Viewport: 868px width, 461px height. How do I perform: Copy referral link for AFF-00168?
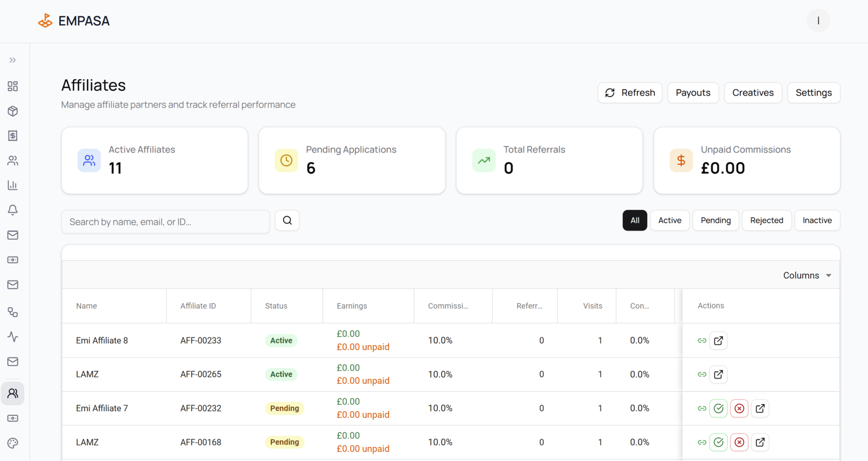tap(702, 443)
